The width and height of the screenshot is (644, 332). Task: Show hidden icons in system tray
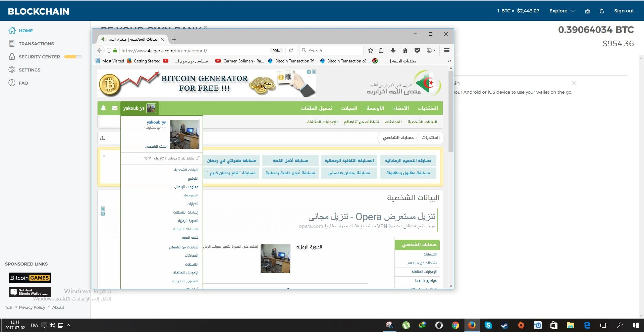coord(68,325)
